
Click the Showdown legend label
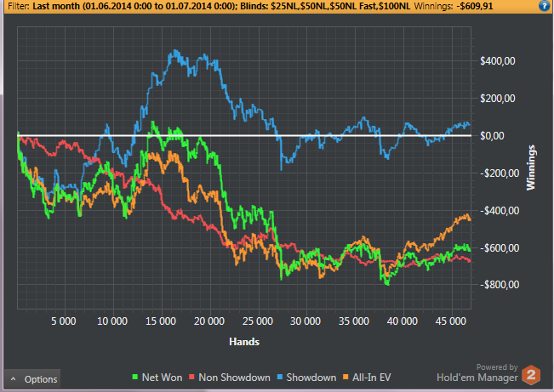311,378
